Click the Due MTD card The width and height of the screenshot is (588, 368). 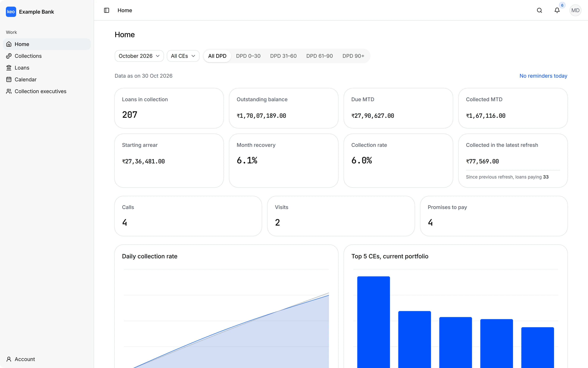click(398, 108)
